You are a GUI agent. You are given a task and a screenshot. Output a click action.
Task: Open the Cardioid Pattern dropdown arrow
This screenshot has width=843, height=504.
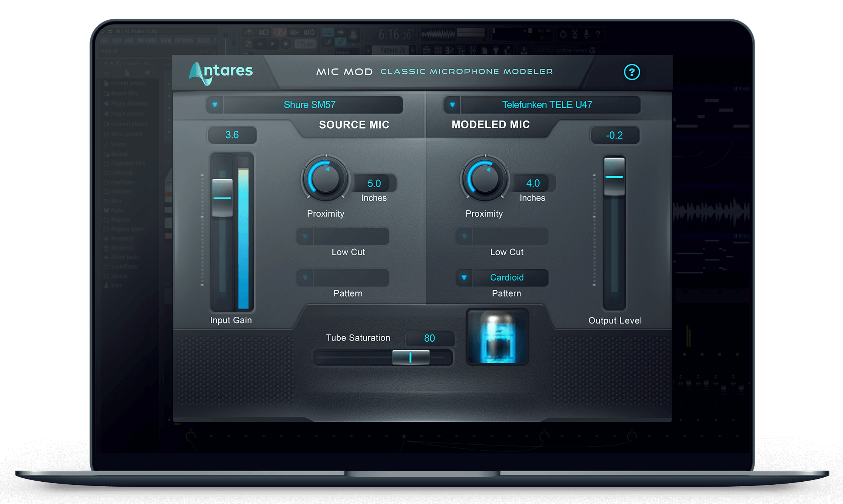(464, 277)
